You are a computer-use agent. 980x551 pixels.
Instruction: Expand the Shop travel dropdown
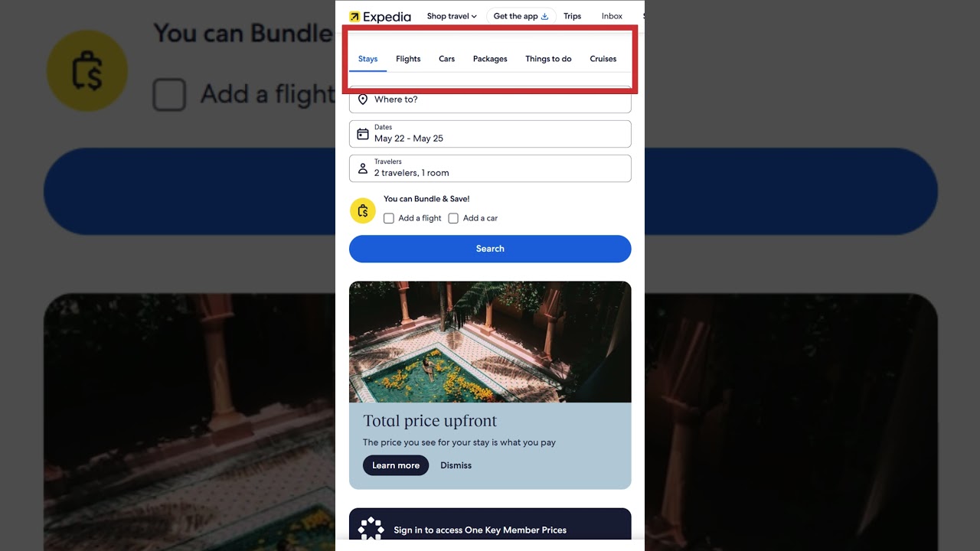pos(452,16)
